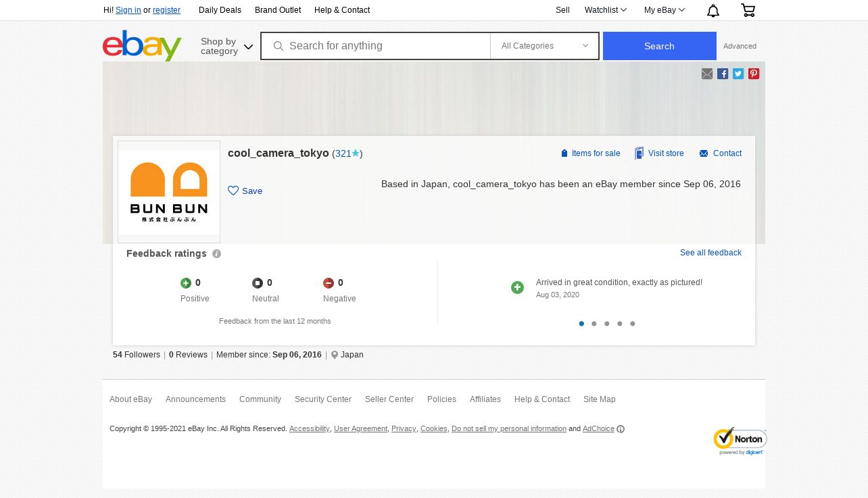Click the Sign in link
The width and height of the screenshot is (868, 498).
tap(128, 10)
